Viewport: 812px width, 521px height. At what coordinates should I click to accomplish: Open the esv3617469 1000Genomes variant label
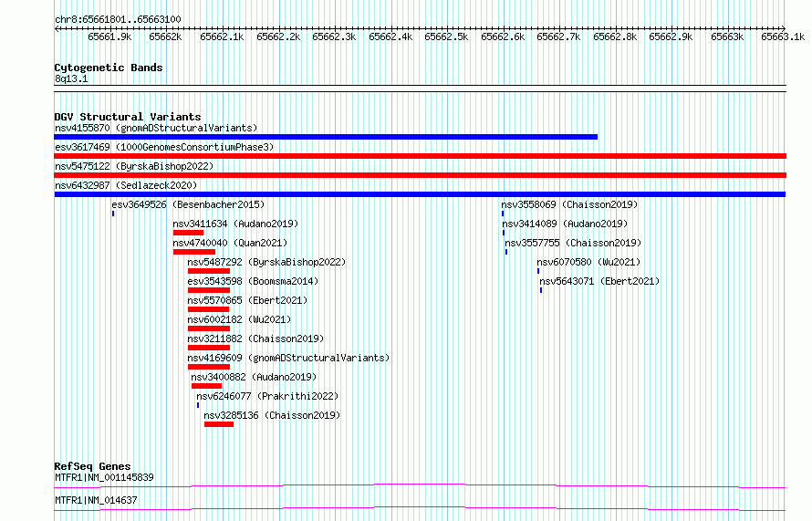(164, 147)
